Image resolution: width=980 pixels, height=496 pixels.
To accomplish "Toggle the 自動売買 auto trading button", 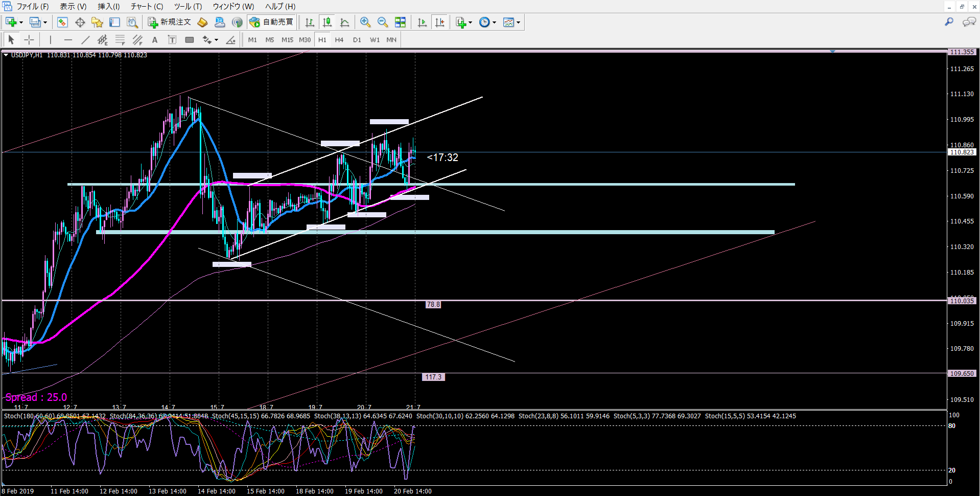I will click(x=271, y=22).
